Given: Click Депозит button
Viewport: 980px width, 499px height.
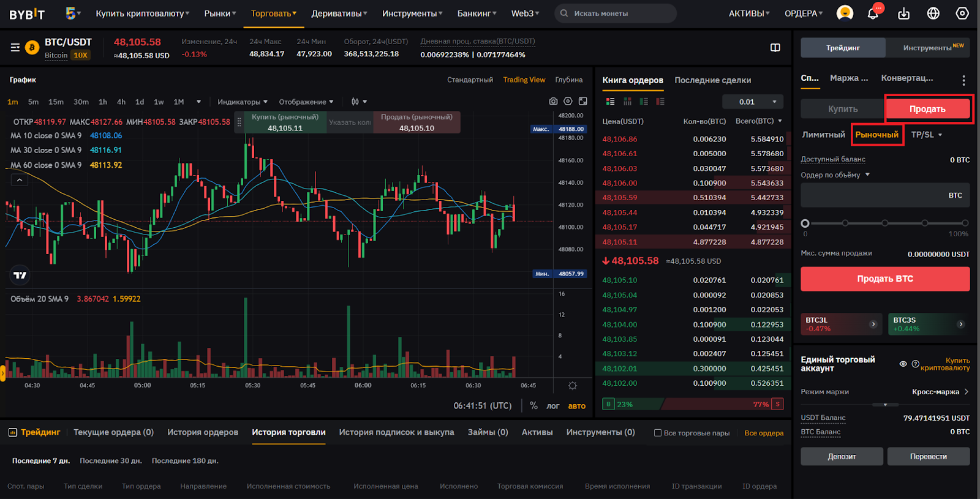Looking at the screenshot, I should click(842, 456).
